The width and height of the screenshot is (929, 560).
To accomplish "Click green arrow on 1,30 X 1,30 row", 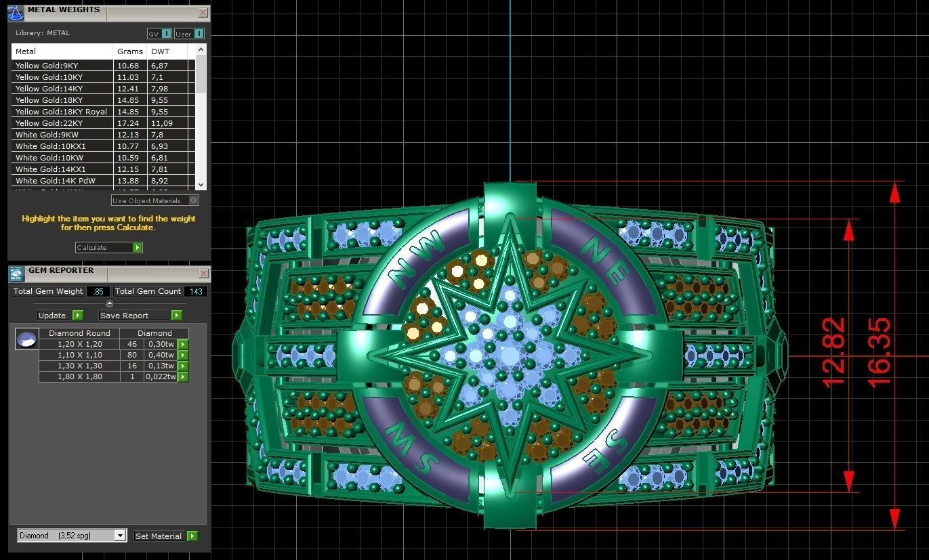I will (x=182, y=366).
